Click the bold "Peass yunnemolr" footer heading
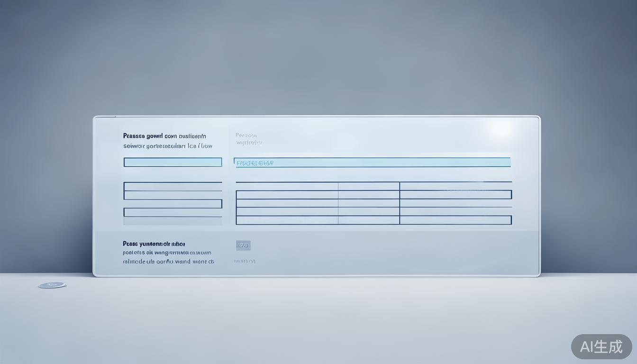This screenshot has height=364, width=637. coord(154,244)
